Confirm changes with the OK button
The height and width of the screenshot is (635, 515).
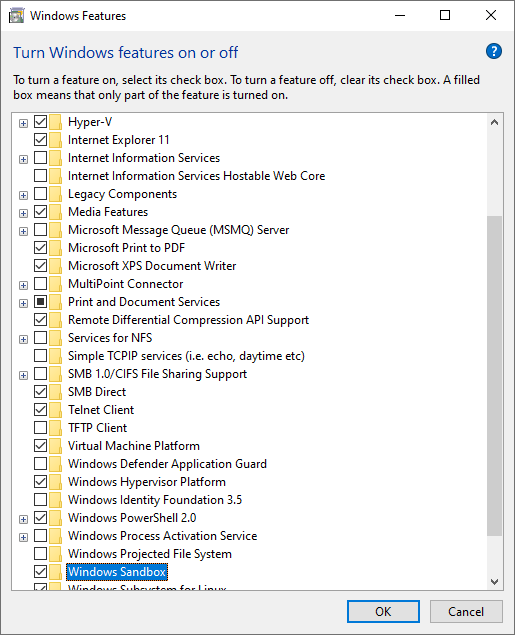click(383, 611)
